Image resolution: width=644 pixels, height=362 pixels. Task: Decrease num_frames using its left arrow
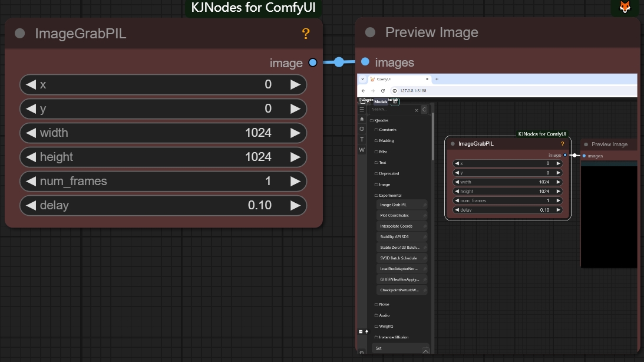pyautogui.click(x=31, y=181)
